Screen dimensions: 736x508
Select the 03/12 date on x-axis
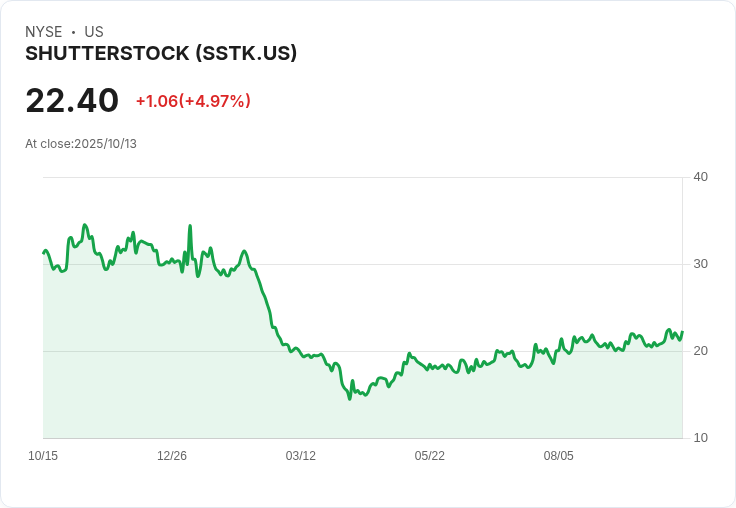[300, 456]
